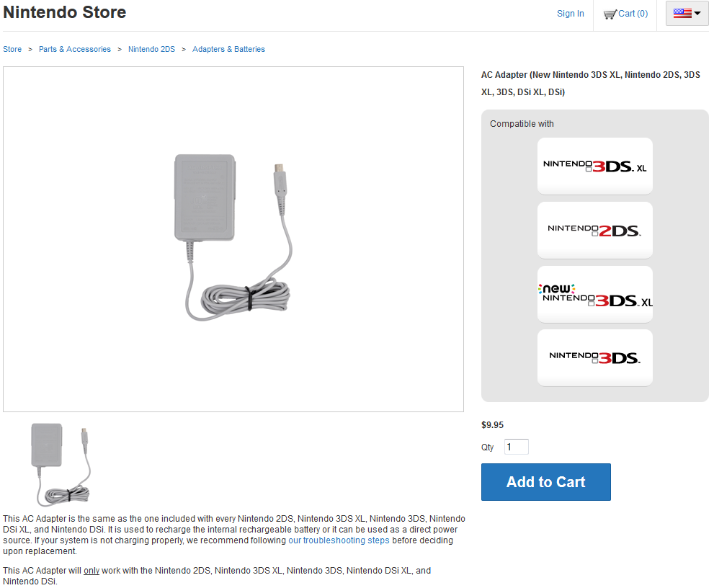
Task: Expand the country selector dropdown arrow
Action: (697, 13)
